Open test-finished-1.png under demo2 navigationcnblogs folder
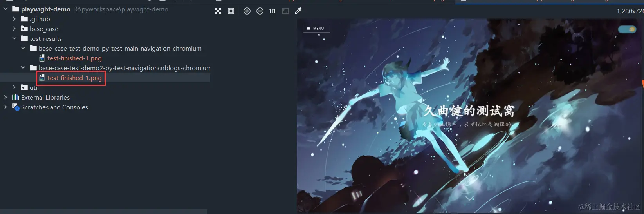644x214 pixels. tap(74, 78)
